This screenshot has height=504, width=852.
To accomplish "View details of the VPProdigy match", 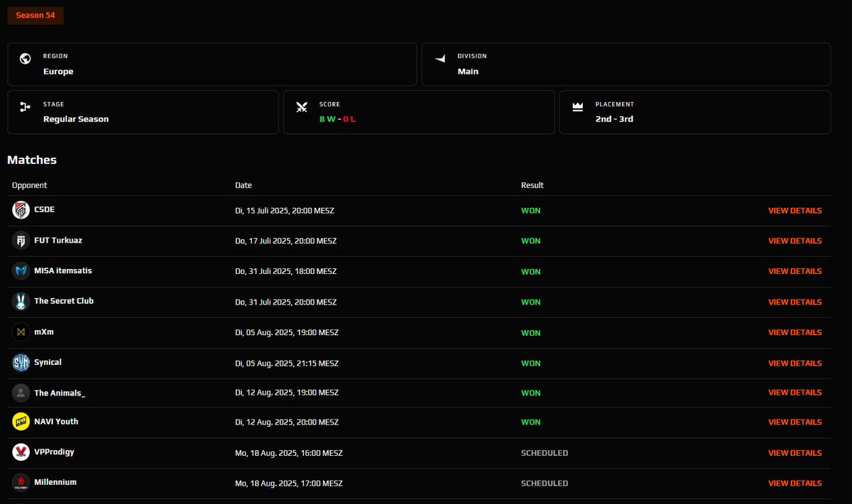I will point(794,453).
